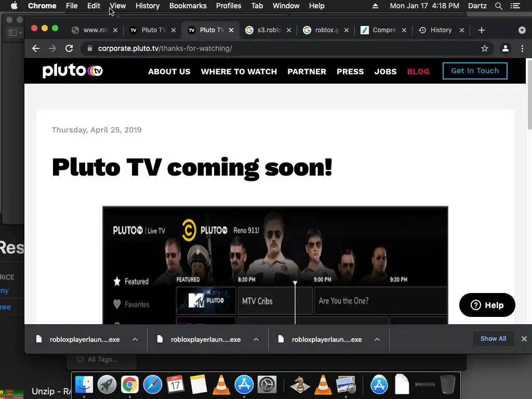Image resolution: width=532 pixels, height=399 pixels.
Task: Open WHERE TO WATCH page
Action: 239,72
